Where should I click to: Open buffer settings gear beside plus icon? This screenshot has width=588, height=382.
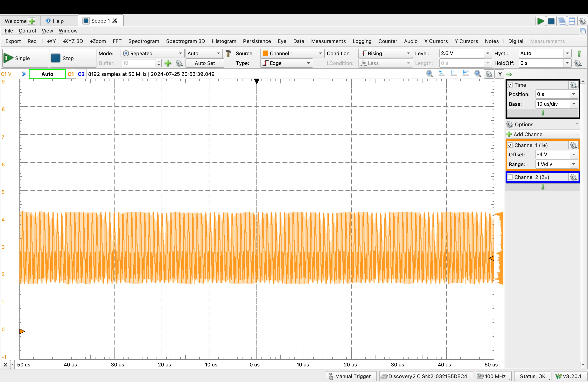179,63
